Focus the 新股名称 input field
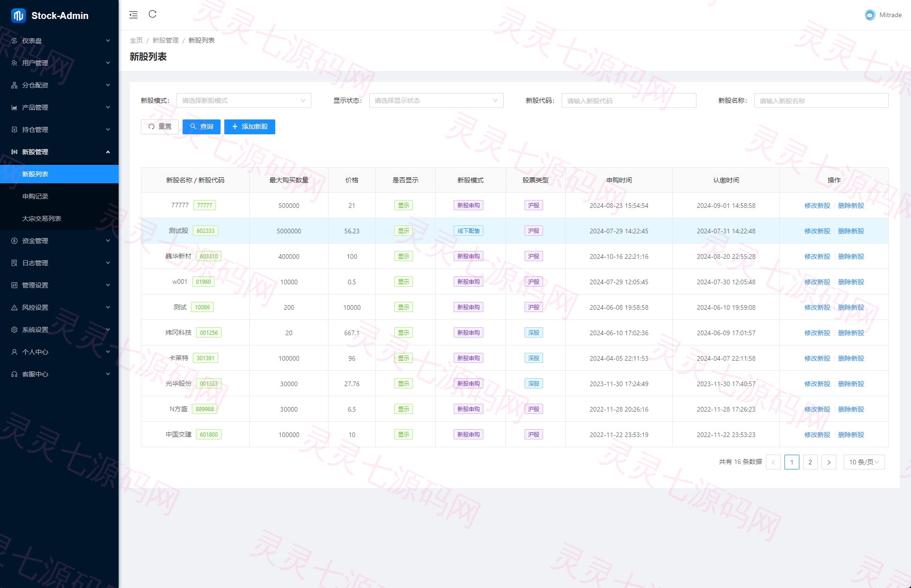911x588 pixels. point(821,100)
